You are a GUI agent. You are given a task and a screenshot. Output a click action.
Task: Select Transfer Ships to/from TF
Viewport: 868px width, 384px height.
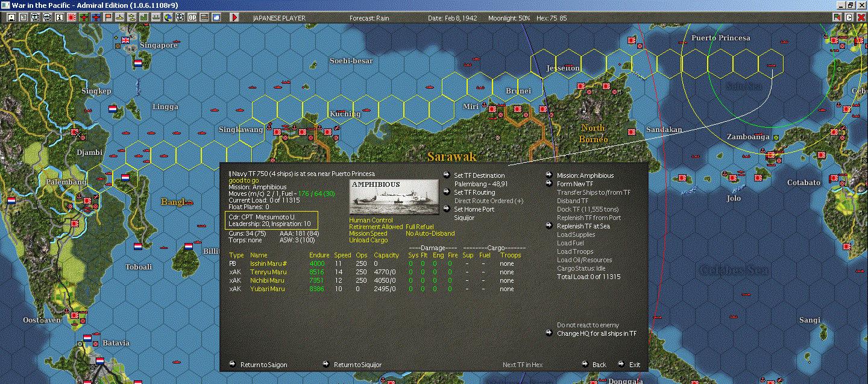pos(594,192)
